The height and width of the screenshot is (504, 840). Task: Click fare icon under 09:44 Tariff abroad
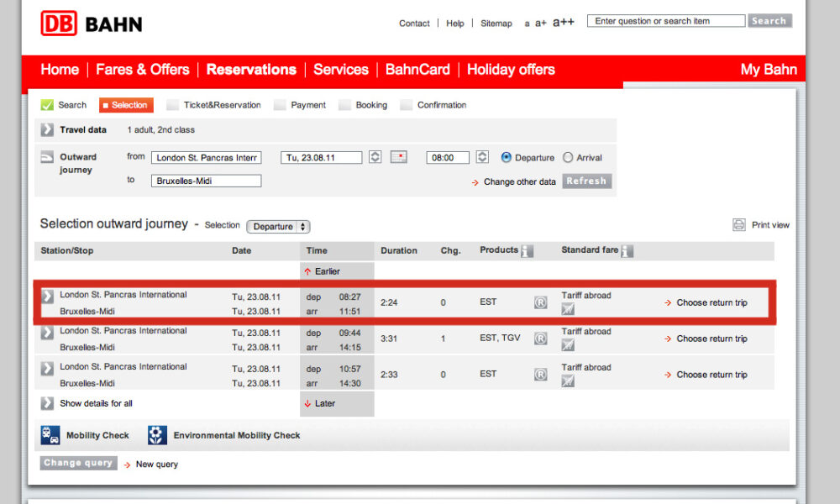(567, 345)
